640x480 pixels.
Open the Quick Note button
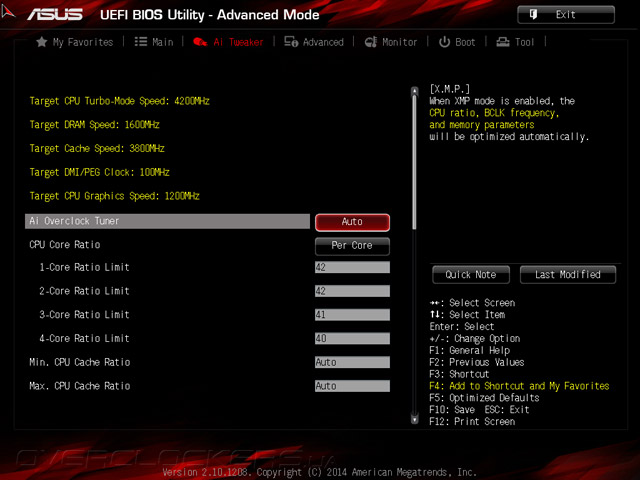[471, 275]
